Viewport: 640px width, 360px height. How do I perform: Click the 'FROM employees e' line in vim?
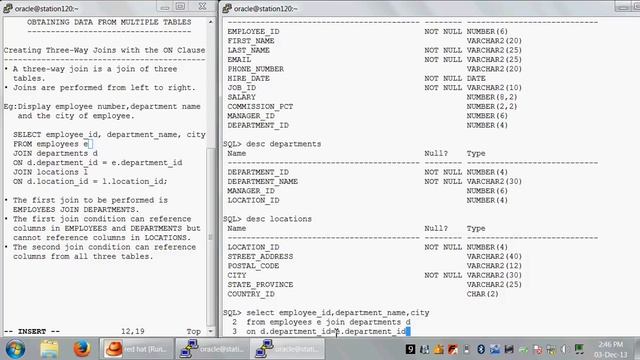click(51, 144)
